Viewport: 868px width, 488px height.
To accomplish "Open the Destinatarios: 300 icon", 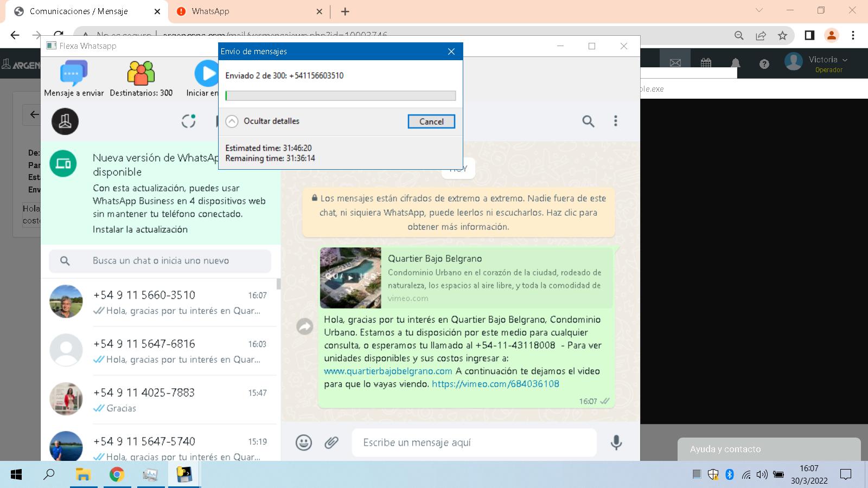I will click(x=141, y=73).
